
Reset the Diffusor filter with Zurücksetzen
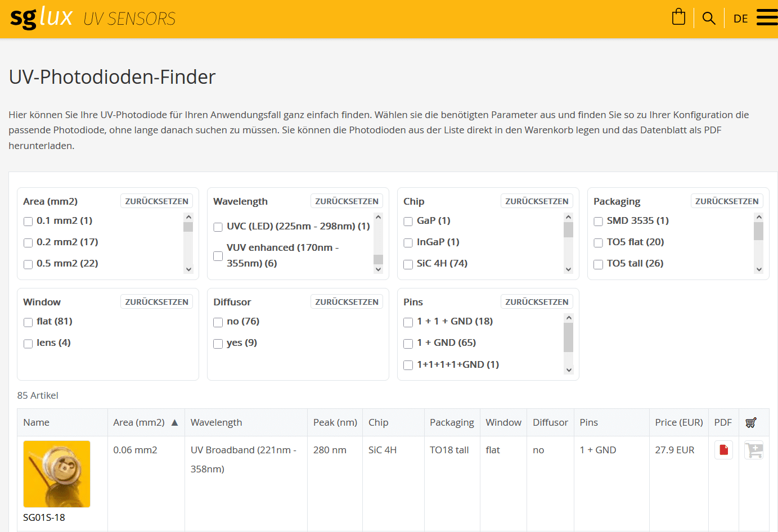[347, 302]
